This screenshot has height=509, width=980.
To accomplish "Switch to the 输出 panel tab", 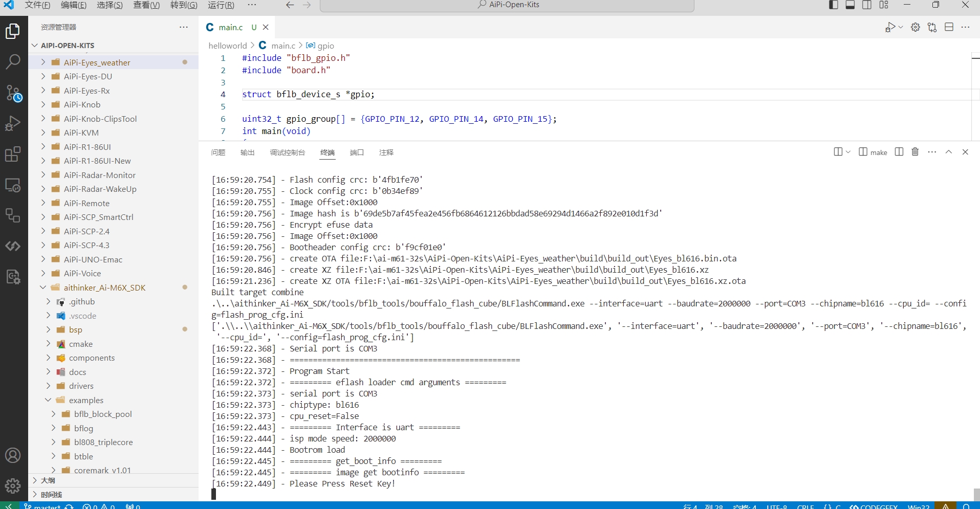I will [x=247, y=152].
